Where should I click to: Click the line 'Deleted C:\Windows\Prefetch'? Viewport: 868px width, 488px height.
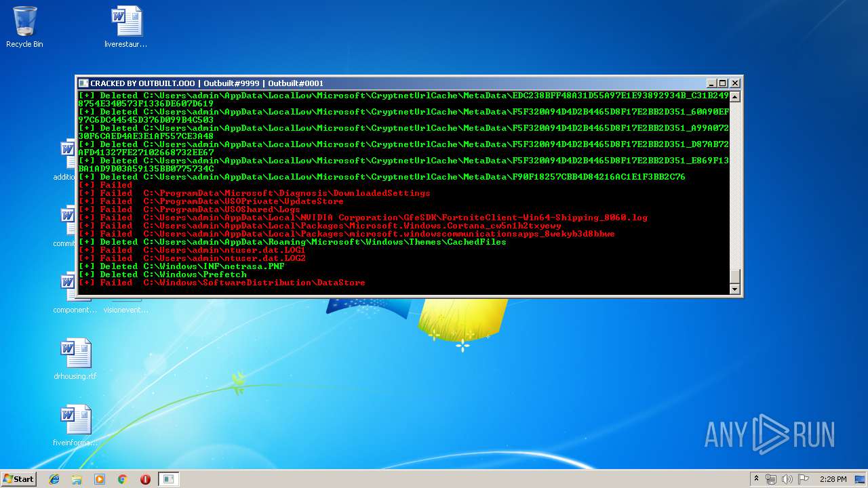tap(163, 274)
